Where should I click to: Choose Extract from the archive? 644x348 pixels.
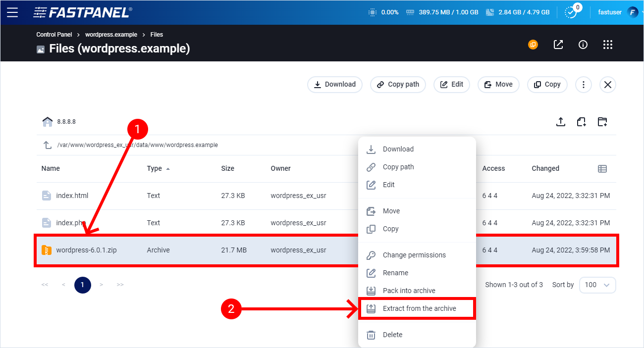[417, 308]
